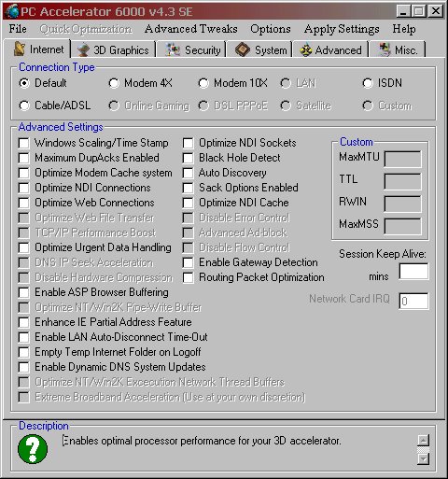Click the Internet tab icon

coord(20,49)
